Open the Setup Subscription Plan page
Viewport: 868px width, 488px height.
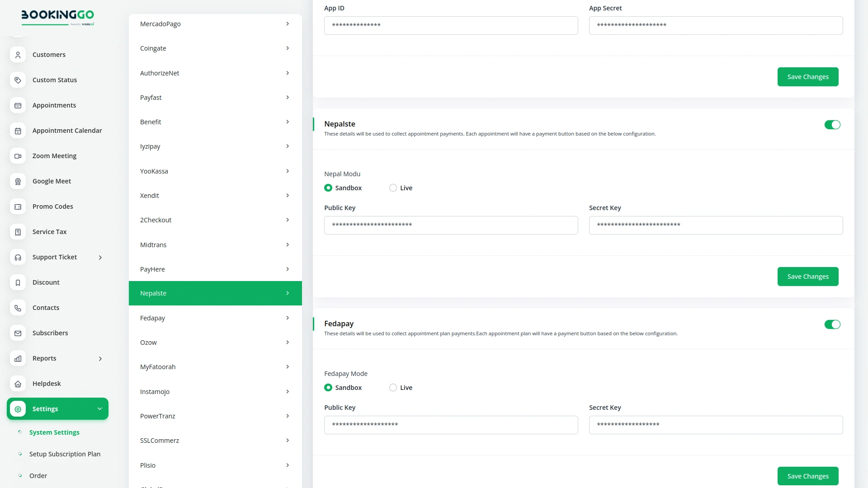pos(65,454)
